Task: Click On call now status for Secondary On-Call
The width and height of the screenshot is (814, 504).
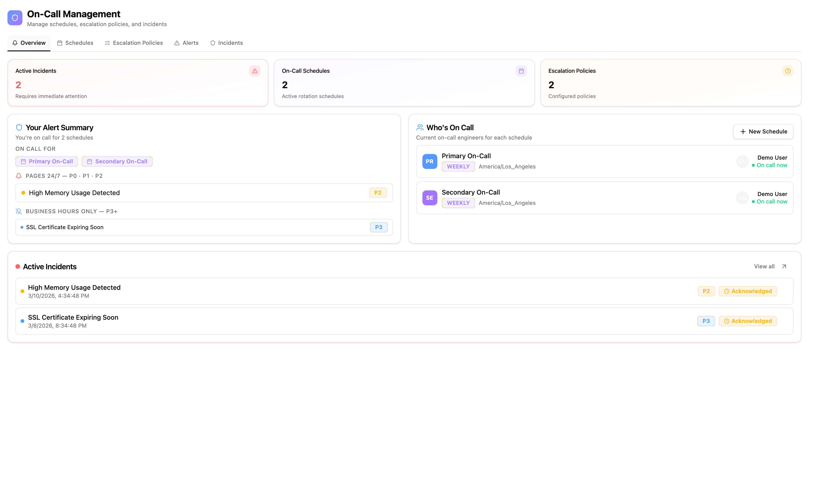Action: [x=769, y=202]
